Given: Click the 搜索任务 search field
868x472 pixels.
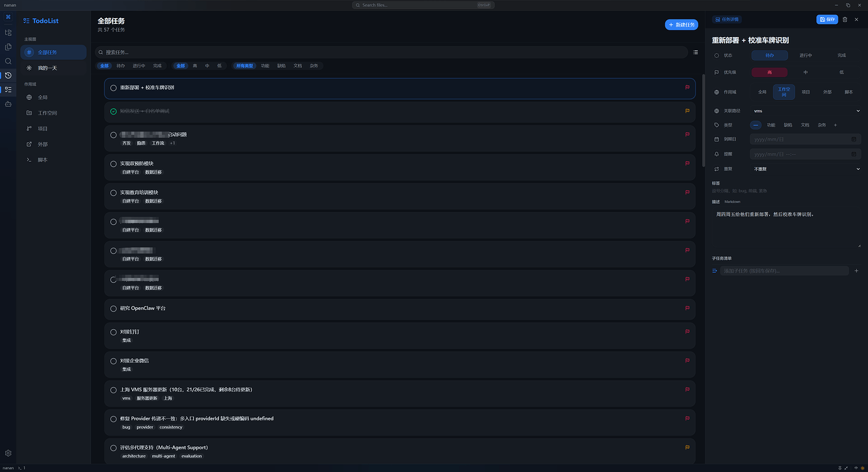Looking at the screenshot, I should click(x=391, y=52).
